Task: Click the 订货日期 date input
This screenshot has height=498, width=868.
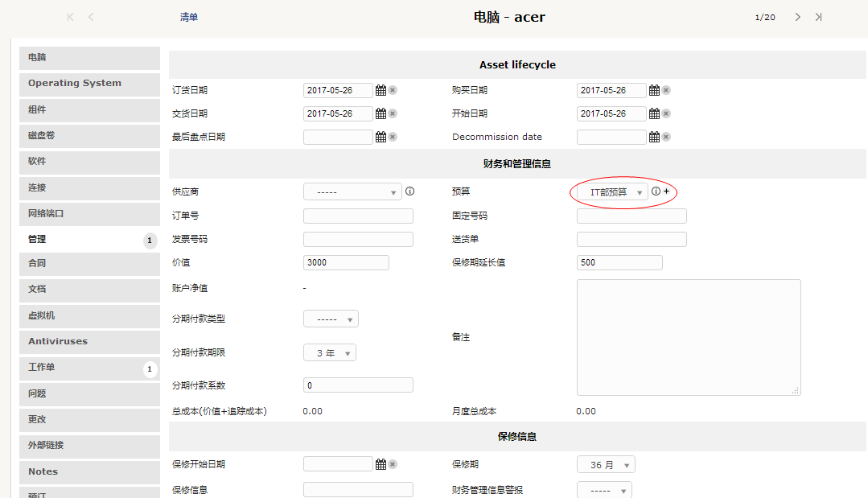Action: (338, 90)
